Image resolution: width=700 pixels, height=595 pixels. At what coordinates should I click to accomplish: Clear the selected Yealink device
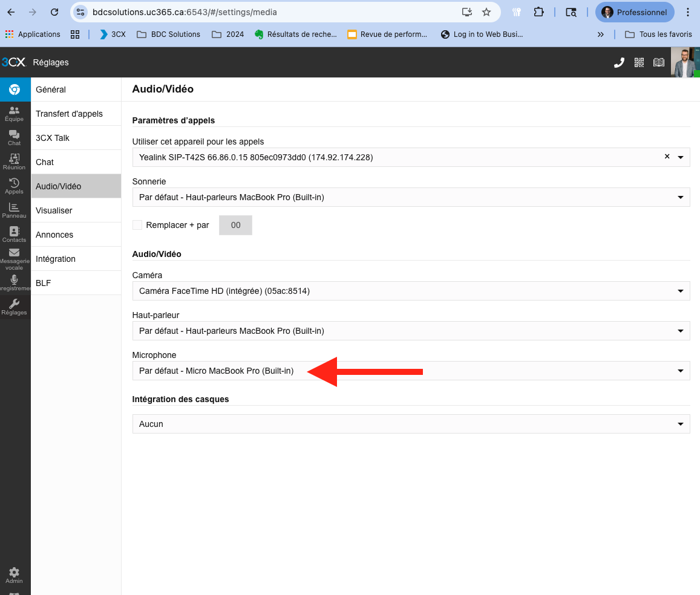point(667,157)
